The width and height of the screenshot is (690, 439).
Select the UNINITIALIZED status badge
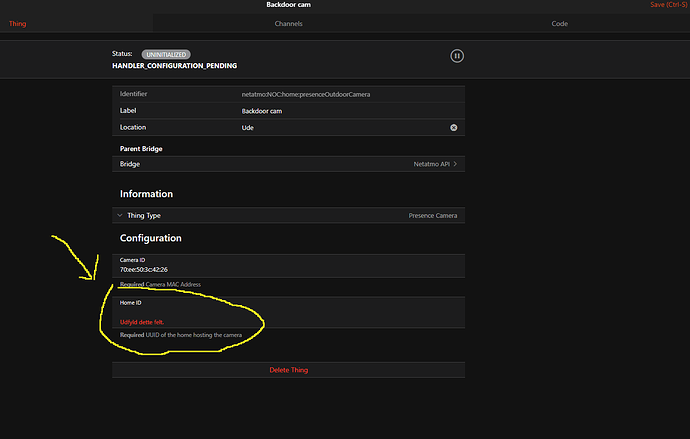(x=166, y=55)
